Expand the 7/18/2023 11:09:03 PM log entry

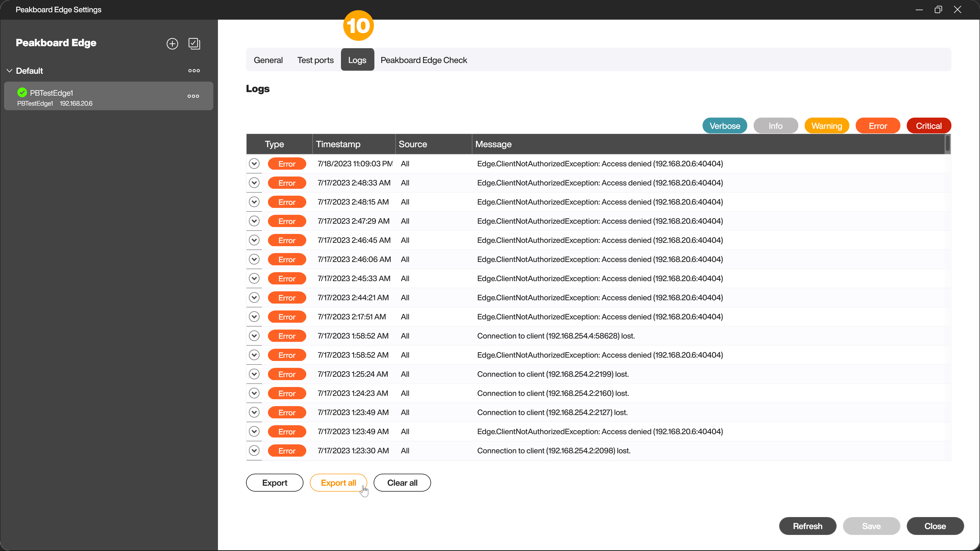point(254,164)
